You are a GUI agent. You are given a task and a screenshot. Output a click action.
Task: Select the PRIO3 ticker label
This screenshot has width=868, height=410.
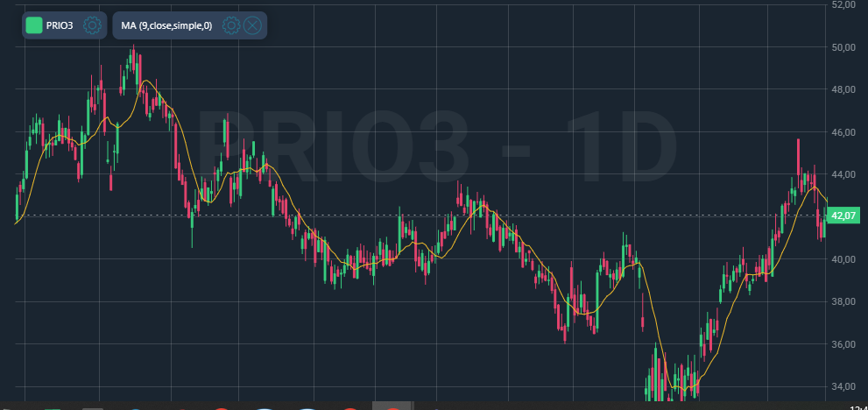coord(60,25)
